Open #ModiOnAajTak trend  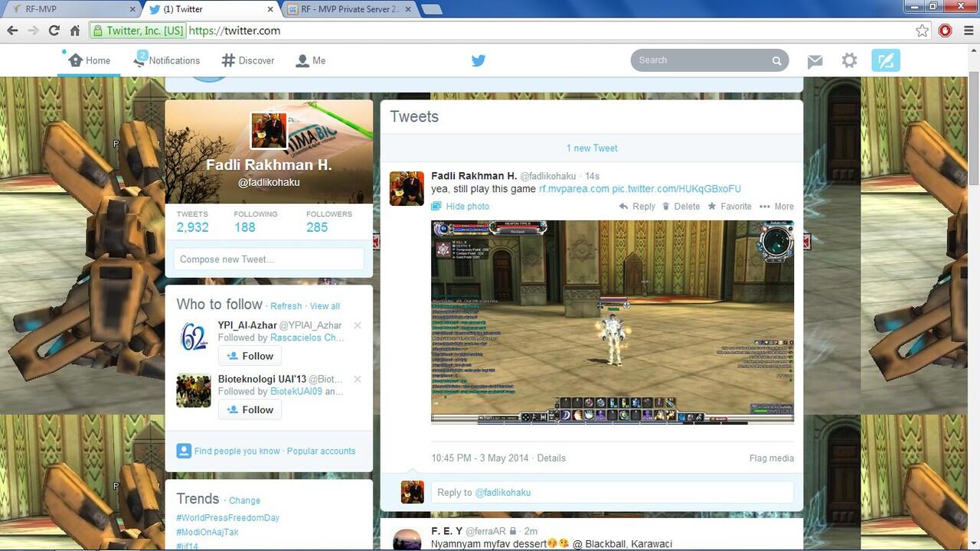coord(207,533)
